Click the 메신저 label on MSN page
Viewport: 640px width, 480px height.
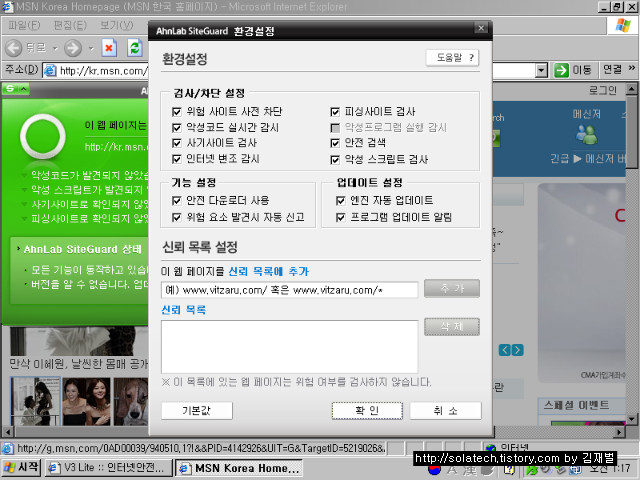587,114
